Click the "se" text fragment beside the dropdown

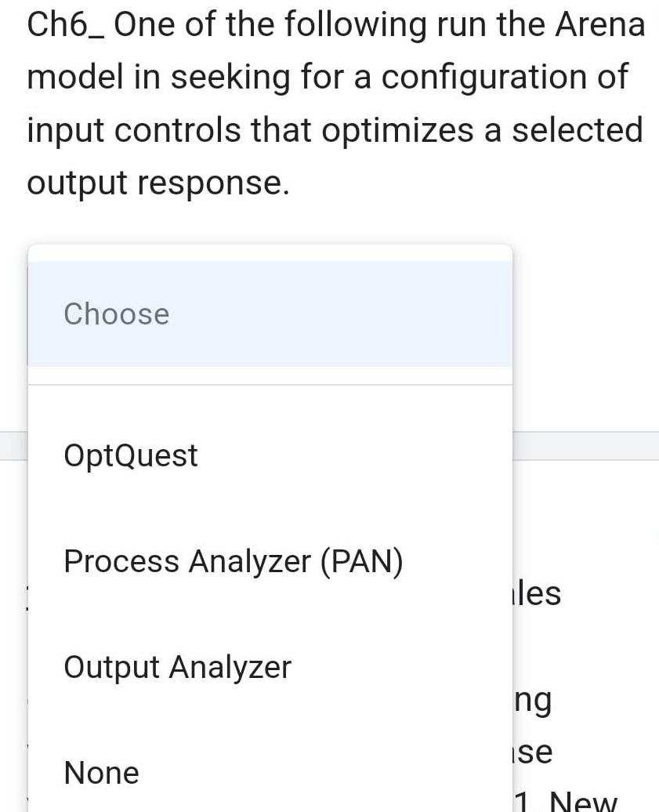[x=534, y=752]
